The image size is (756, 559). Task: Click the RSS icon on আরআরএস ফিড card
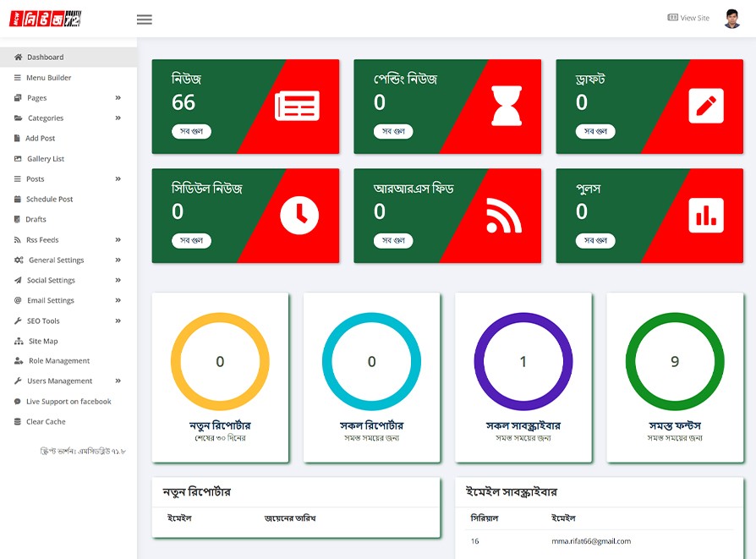(x=504, y=215)
